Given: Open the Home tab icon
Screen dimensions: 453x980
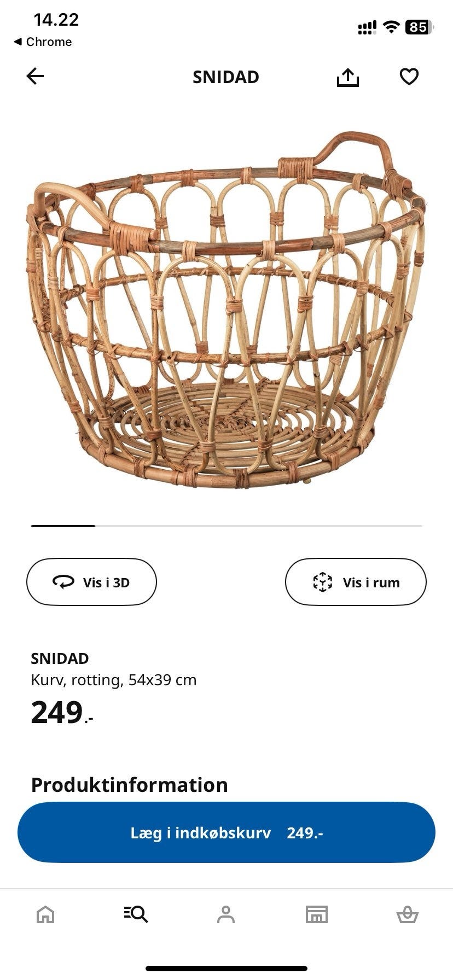Looking at the screenshot, I should pyautogui.click(x=45, y=914).
